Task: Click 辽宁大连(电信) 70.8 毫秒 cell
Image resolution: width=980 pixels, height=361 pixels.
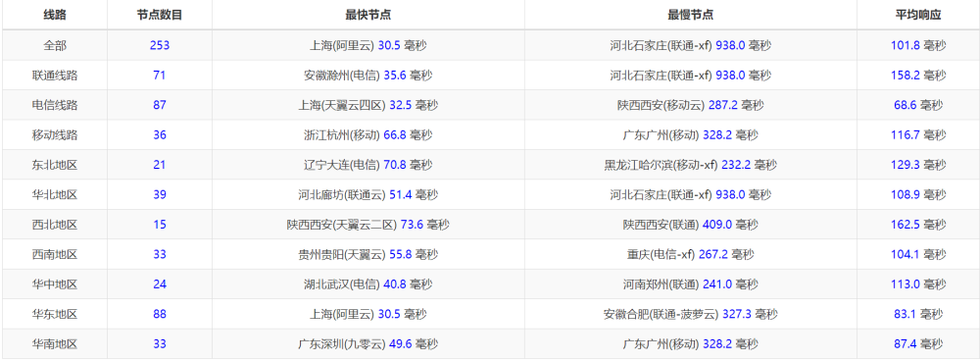Action: coord(368,165)
